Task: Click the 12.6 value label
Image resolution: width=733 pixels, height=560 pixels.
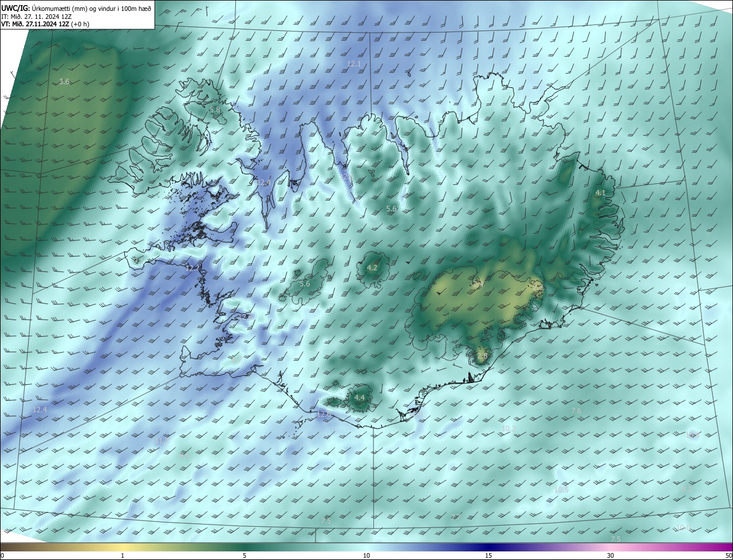Action: (x=324, y=414)
